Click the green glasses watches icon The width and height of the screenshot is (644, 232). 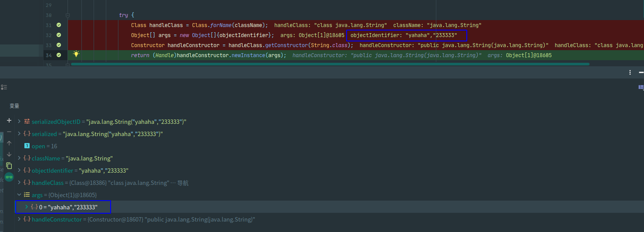click(x=9, y=177)
